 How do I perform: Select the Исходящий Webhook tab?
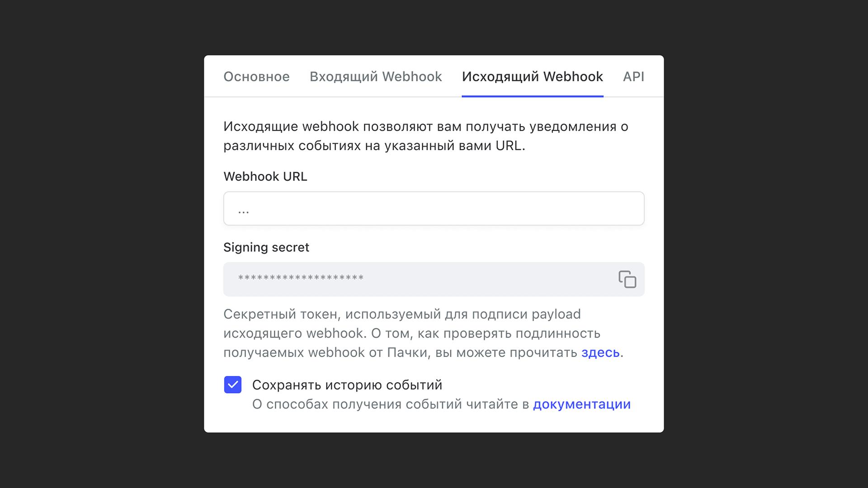tap(532, 76)
